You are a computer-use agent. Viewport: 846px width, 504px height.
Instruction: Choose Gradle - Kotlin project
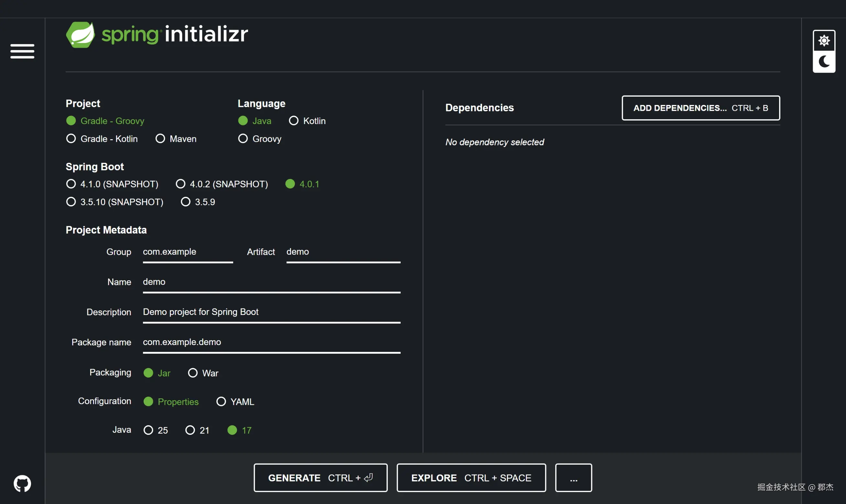coord(71,139)
